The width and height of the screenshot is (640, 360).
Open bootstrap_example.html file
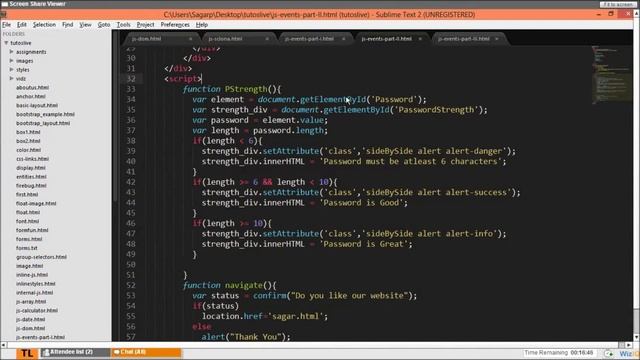click(45, 114)
